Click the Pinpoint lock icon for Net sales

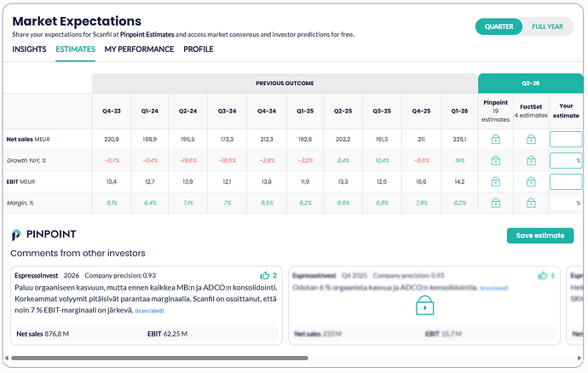[x=495, y=140]
